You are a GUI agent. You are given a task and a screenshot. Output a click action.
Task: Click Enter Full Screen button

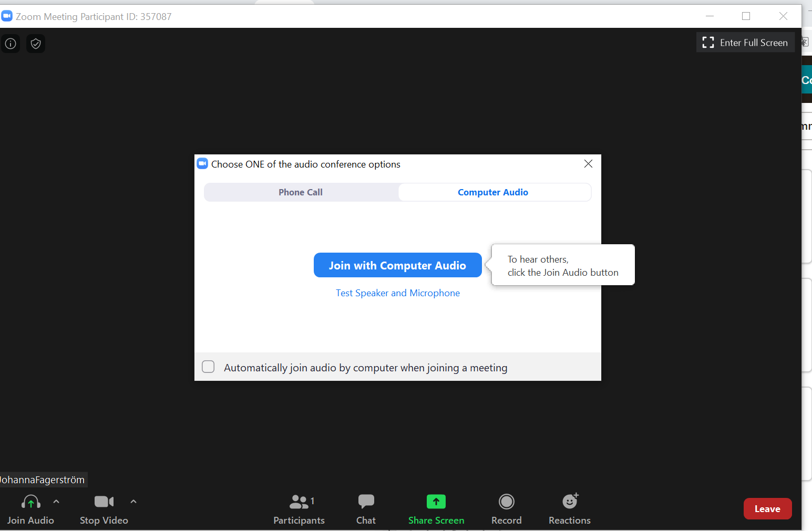coord(745,43)
